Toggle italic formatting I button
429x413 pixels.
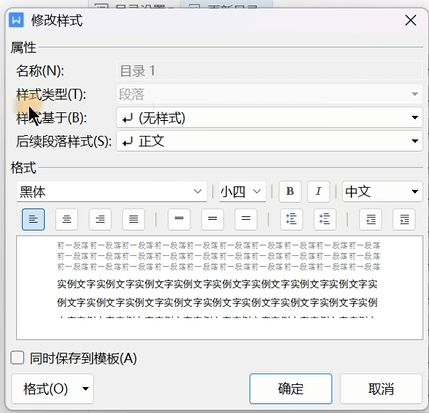(x=318, y=191)
